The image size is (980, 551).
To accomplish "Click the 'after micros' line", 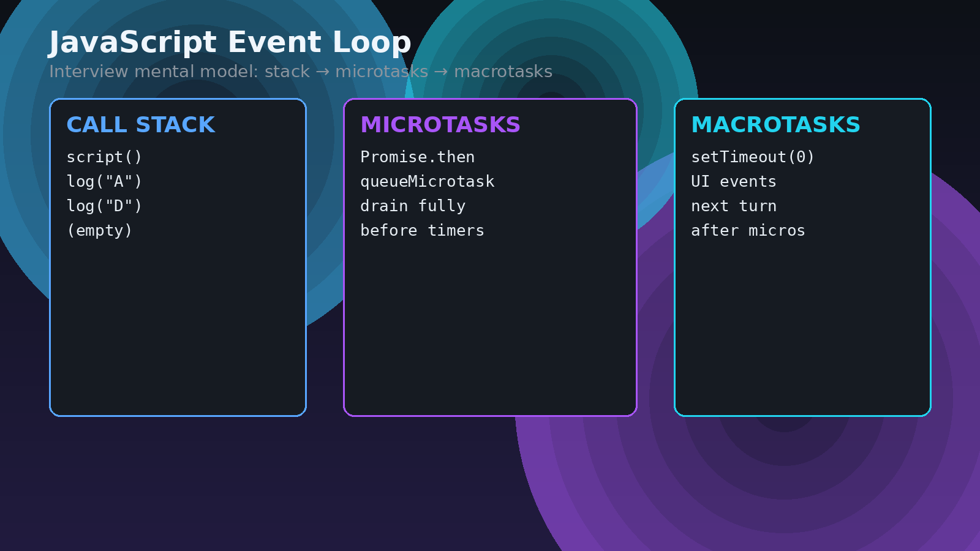I will click(x=748, y=231).
